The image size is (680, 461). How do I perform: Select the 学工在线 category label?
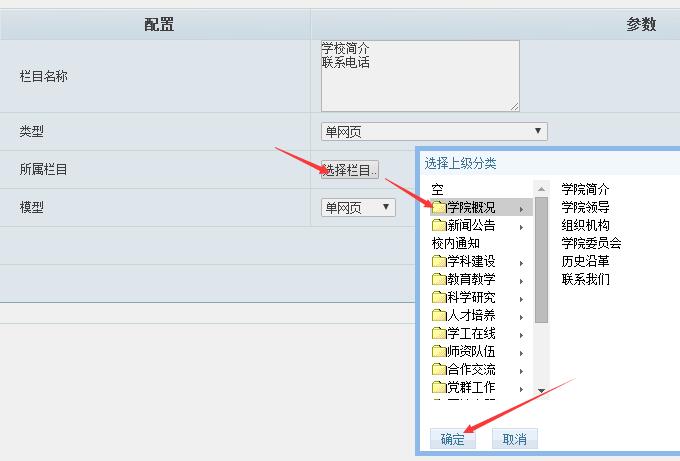(x=471, y=333)
